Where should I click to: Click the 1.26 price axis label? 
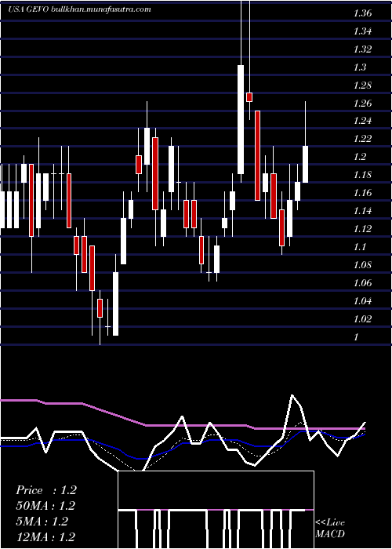(x=362, y=104)
